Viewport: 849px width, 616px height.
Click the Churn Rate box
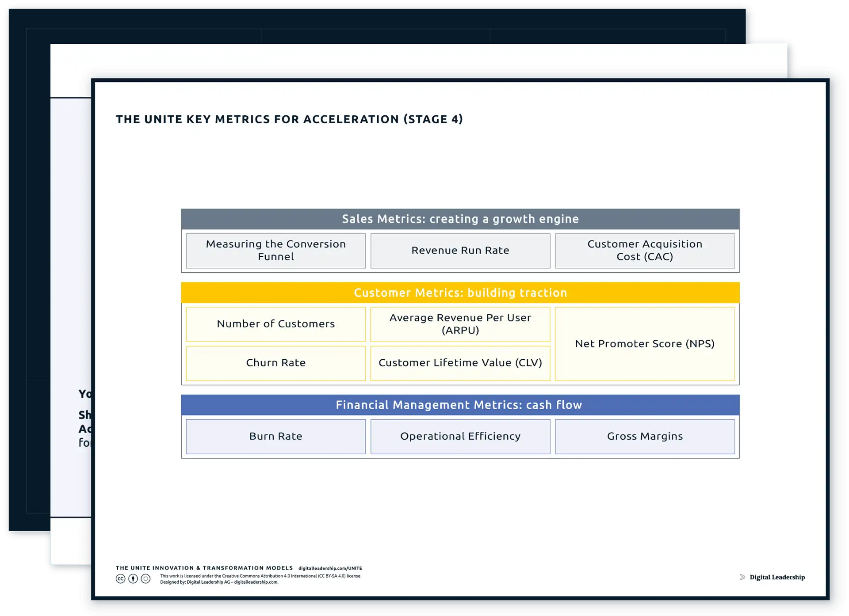(275, 363)
